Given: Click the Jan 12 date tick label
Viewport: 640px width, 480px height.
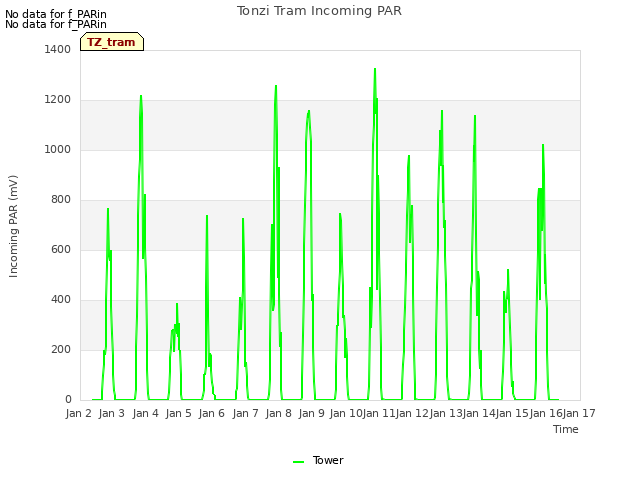Looking at the screenshot, I should click(412, 413).
